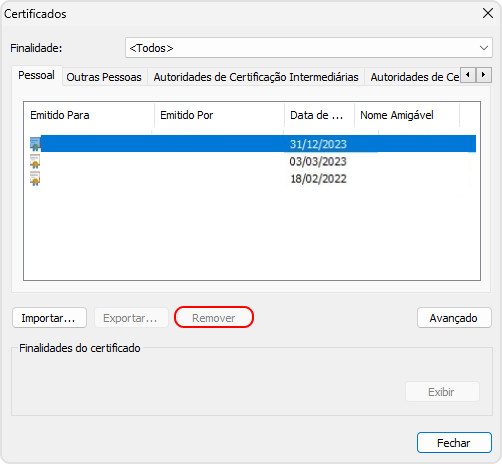Click the Exportar... button

[x=131, y=318]
